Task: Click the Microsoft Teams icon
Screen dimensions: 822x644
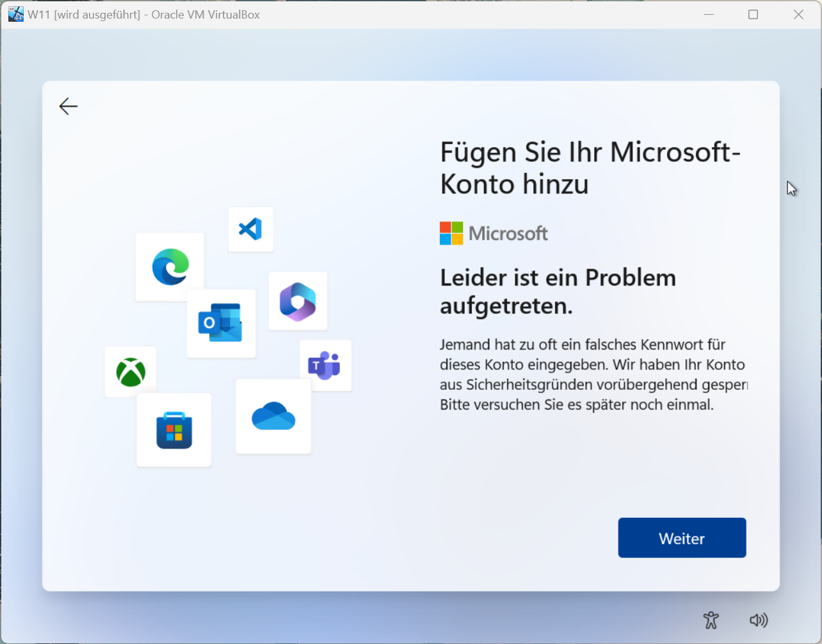Action: pos(325,366)
